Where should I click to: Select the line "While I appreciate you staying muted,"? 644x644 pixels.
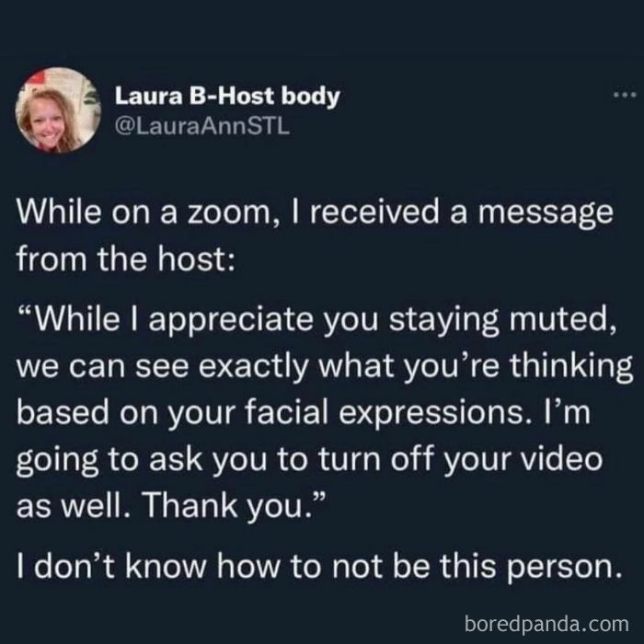click(x=317, y=319)
